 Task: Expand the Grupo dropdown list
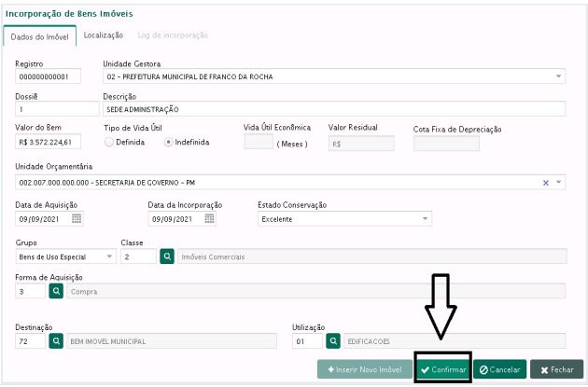[109, 256]
